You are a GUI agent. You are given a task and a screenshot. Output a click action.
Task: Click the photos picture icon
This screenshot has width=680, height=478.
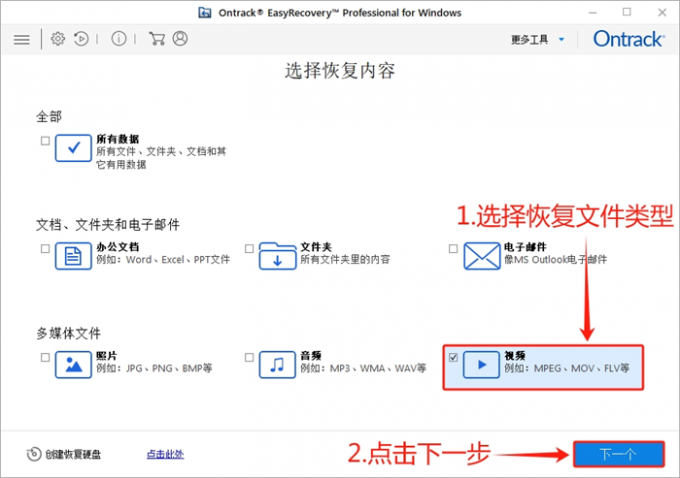click(73, 365)
